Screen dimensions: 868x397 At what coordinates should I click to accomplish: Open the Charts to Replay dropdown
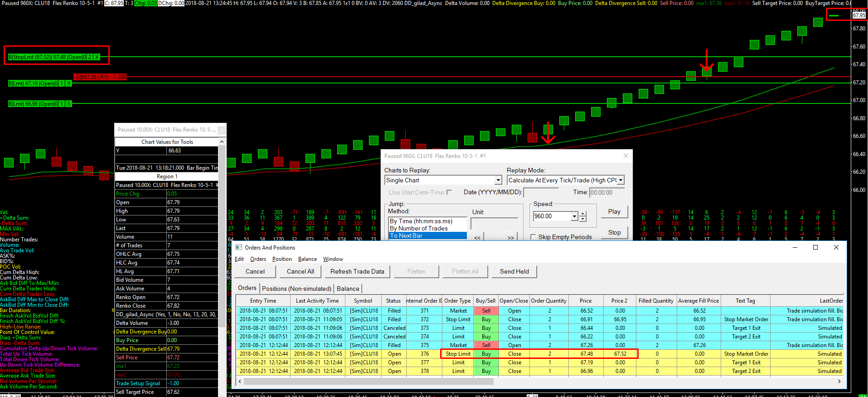tap(498, 180)
